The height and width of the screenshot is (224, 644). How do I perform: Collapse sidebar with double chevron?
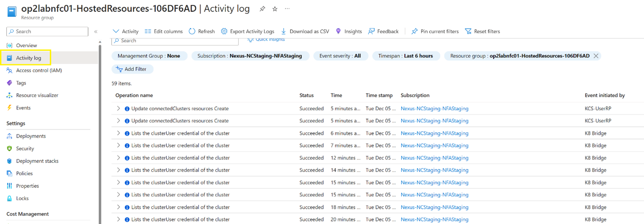pos(96,32)
